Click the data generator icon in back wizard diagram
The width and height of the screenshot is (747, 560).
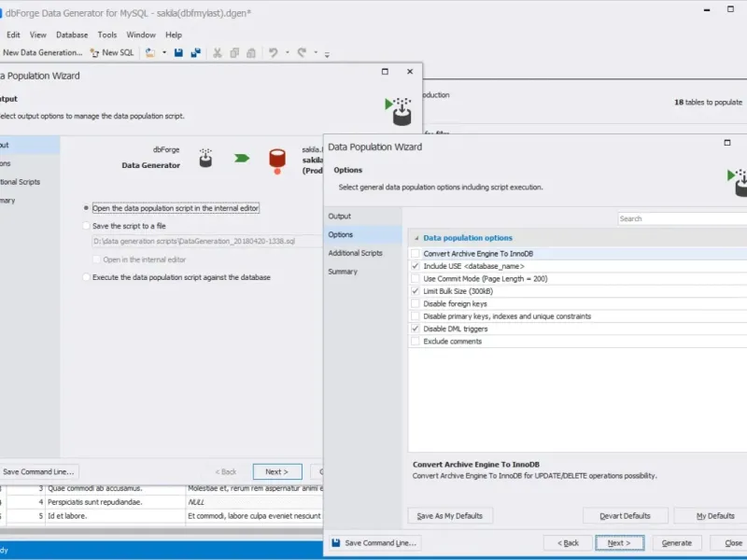point(205,158)
